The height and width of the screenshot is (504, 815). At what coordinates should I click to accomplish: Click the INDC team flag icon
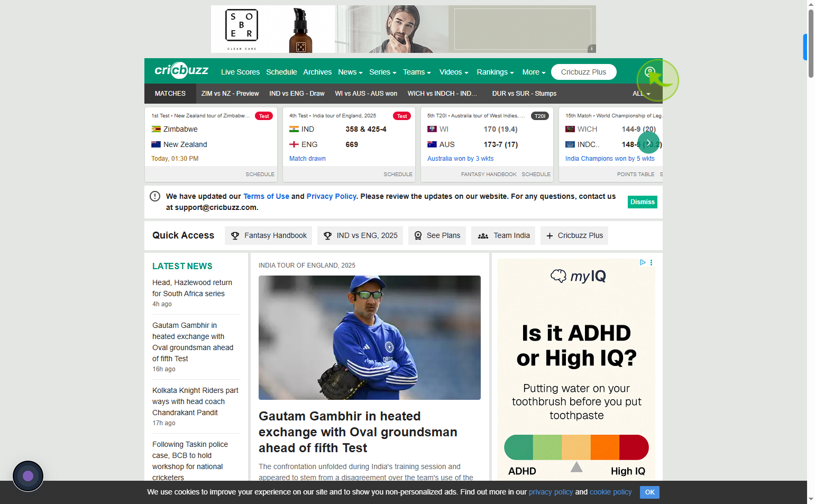pos(570,144)
